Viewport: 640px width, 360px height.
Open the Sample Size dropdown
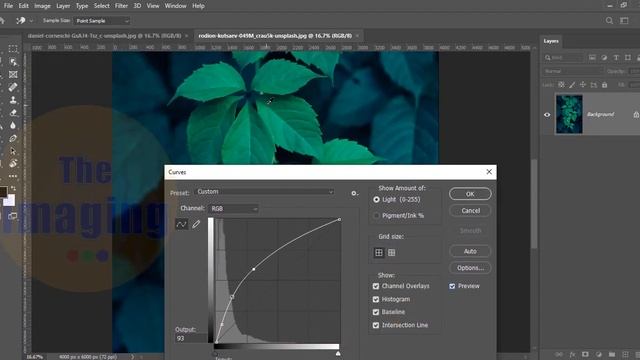coord(102,20)
